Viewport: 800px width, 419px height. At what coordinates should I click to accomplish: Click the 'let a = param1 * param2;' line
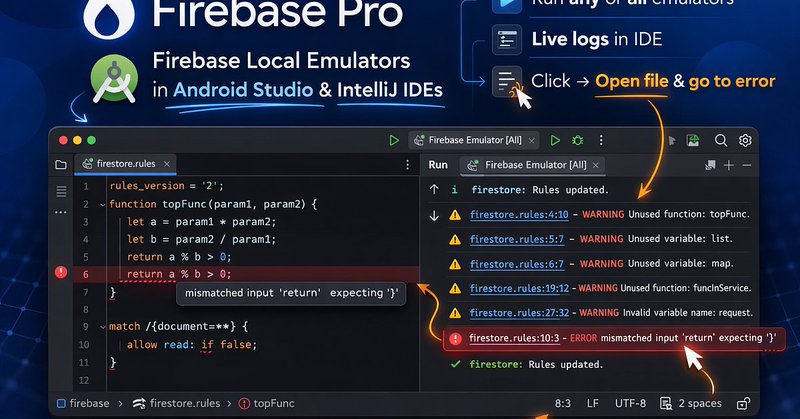202,222
